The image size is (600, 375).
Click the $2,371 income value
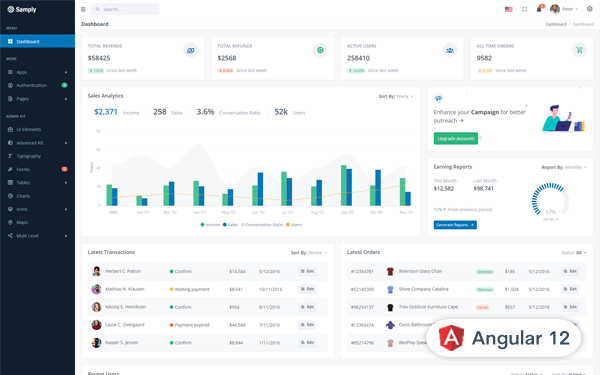[106, 112]
